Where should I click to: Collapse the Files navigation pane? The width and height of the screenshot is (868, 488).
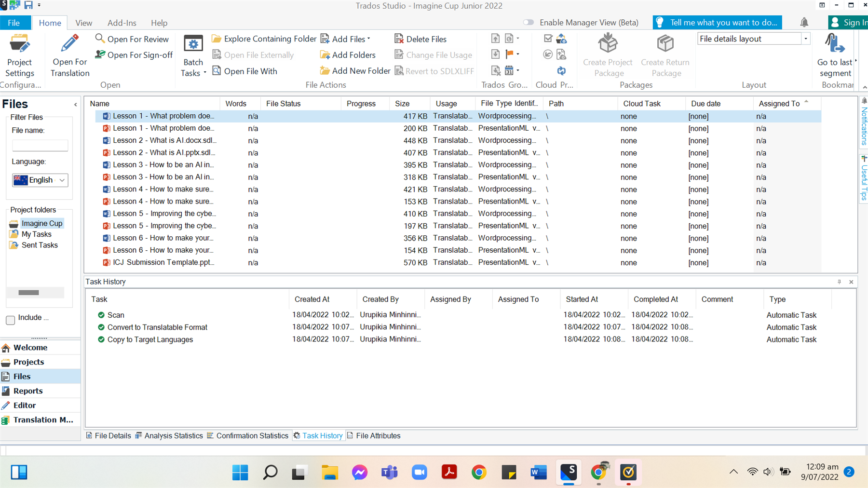click(76, 104)
